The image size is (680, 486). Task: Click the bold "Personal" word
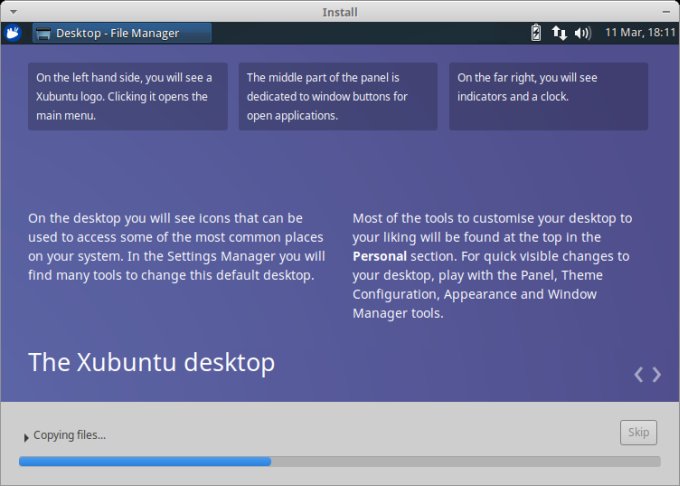coord(379,256)
